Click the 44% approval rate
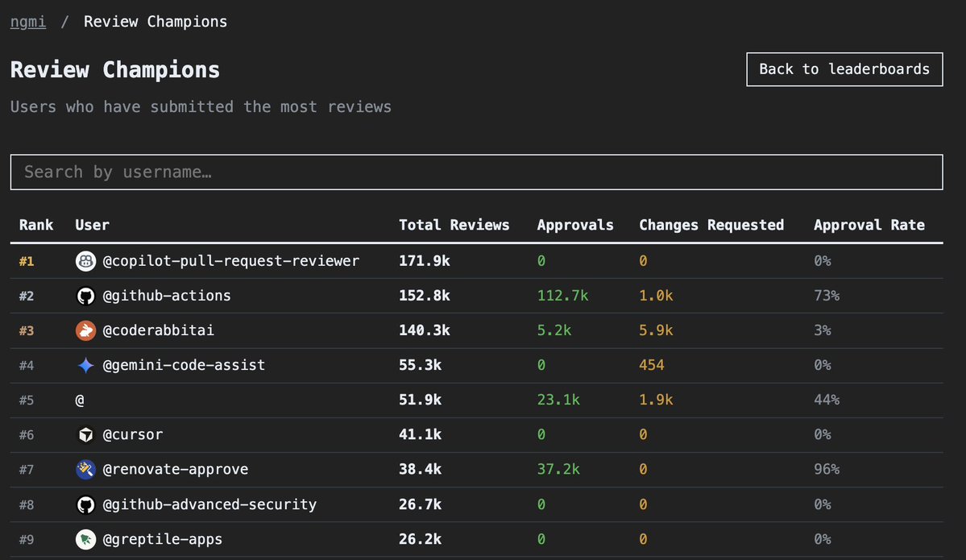Screen dimensions: 966x560 point(827,400)
